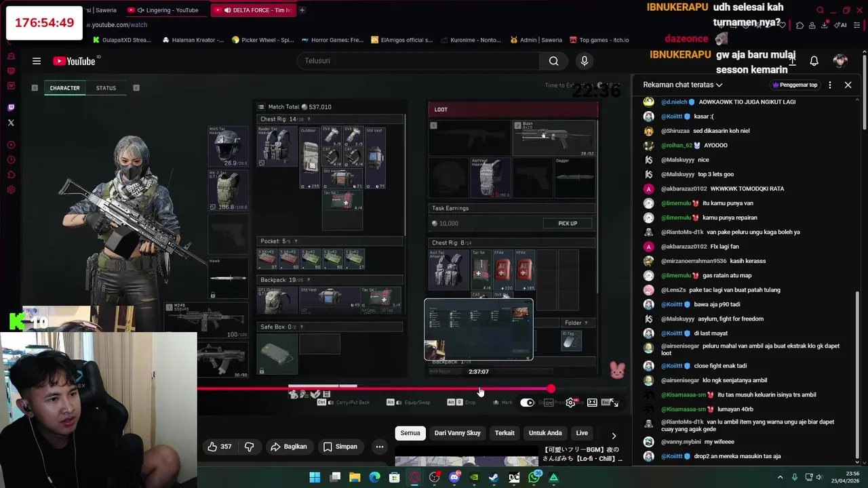Select the DELTA FORCE YouTube tab
The height and width of the screenshot is (488, 868).
click(253, 10)
